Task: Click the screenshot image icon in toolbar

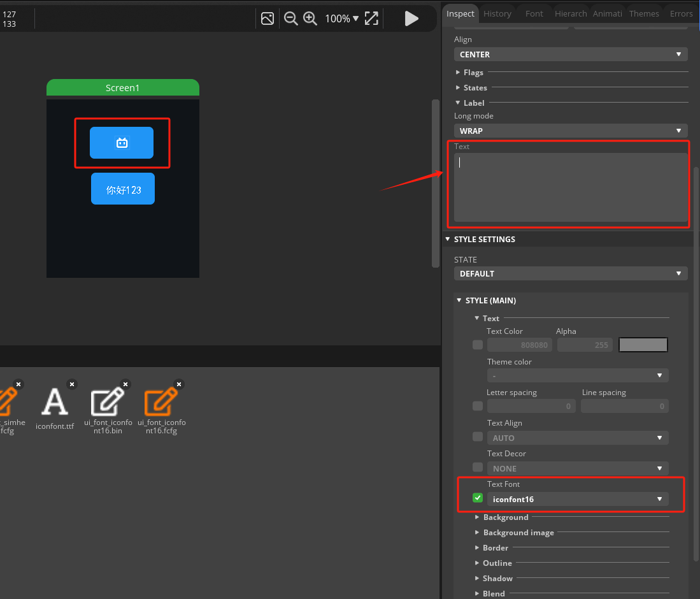Action: click(x=268, y=18)
